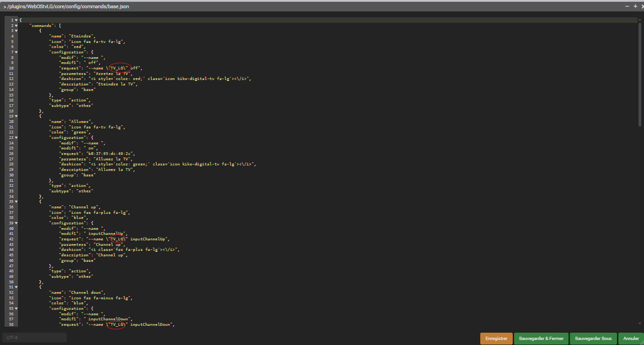Click the "color": "green" line
Viewport: 644px width, 345px height.
70,132
